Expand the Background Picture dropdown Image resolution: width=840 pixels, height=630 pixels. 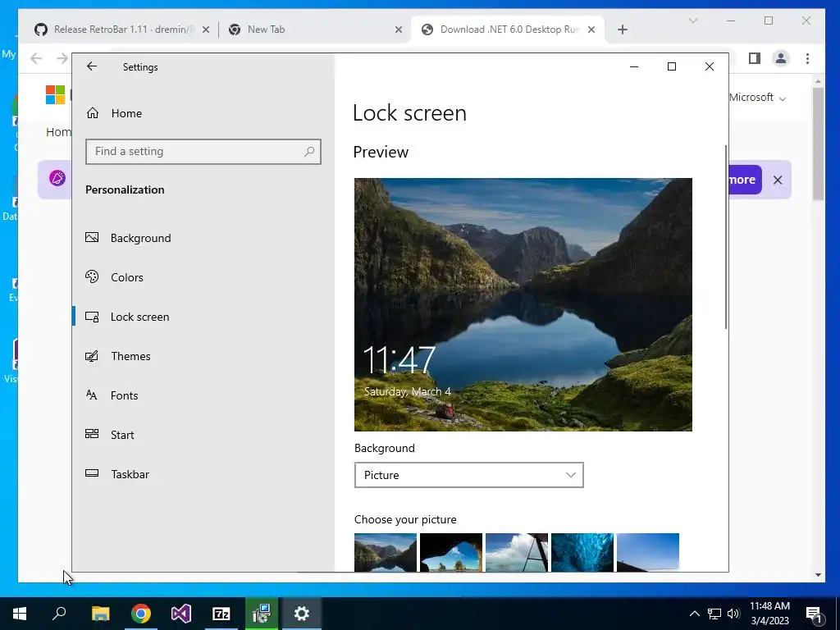click(x=468, y=475)
